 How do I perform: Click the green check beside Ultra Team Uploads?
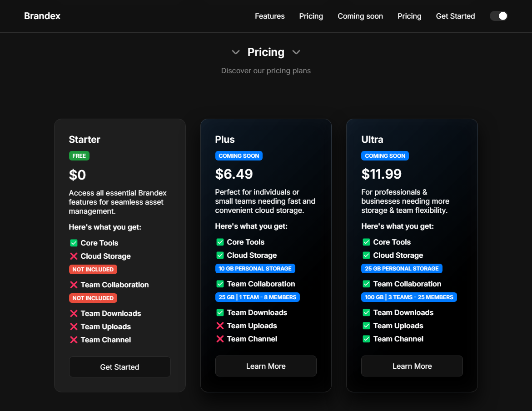tap(366, 326)
